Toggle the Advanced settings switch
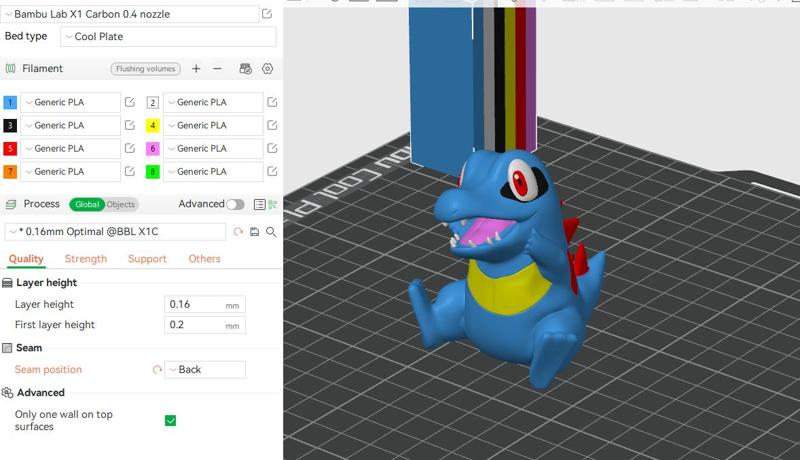 [235, 205]
